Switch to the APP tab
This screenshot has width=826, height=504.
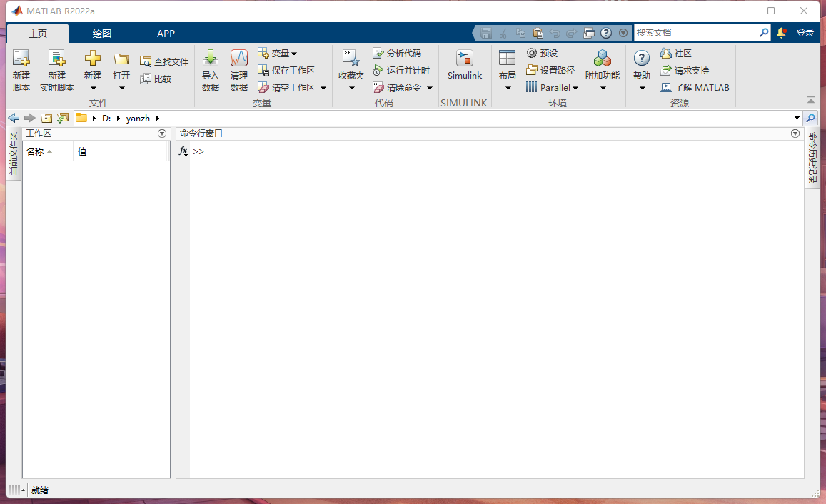click(166, 34)
